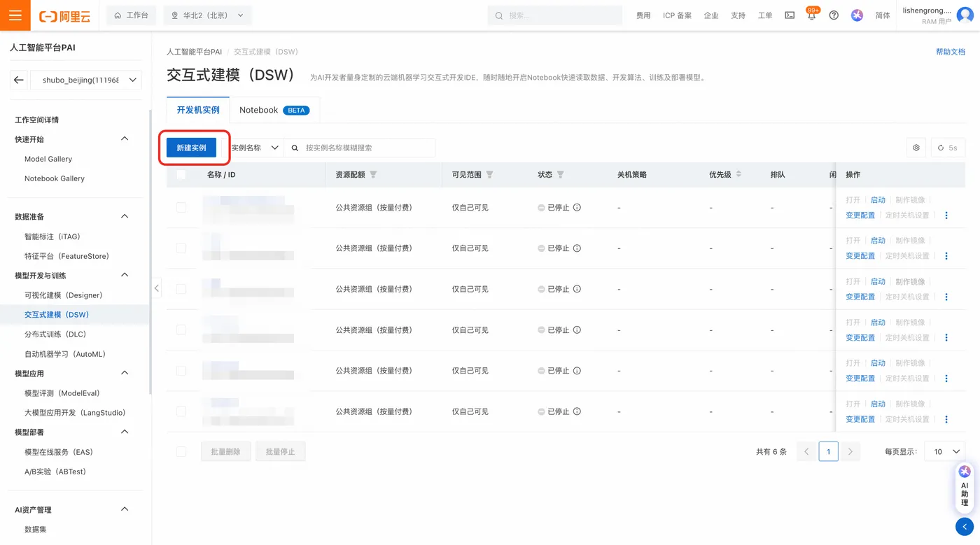Screen dimensions: 980x545
Task: Click the sidebar vertical scrollbar
Action: coord(150,252)
